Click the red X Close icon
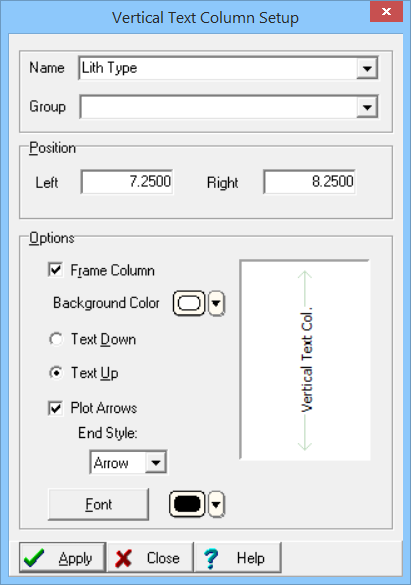Viewport: 411px width, 585px height. 123,559
